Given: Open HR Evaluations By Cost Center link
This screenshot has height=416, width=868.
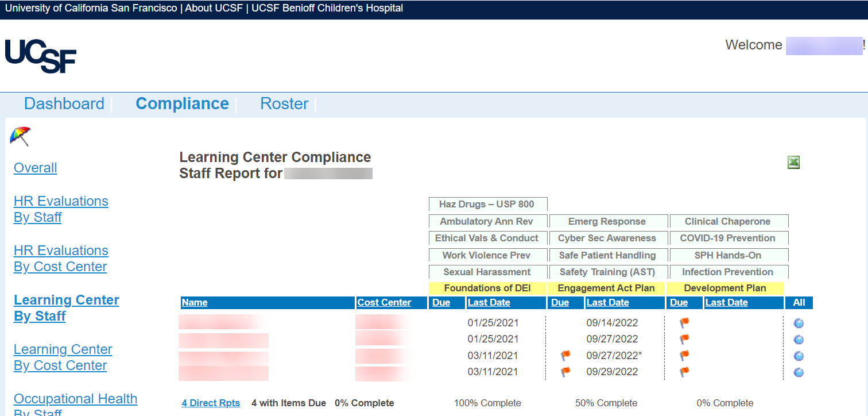Looking at the screenshot, I should pos(61,259).
